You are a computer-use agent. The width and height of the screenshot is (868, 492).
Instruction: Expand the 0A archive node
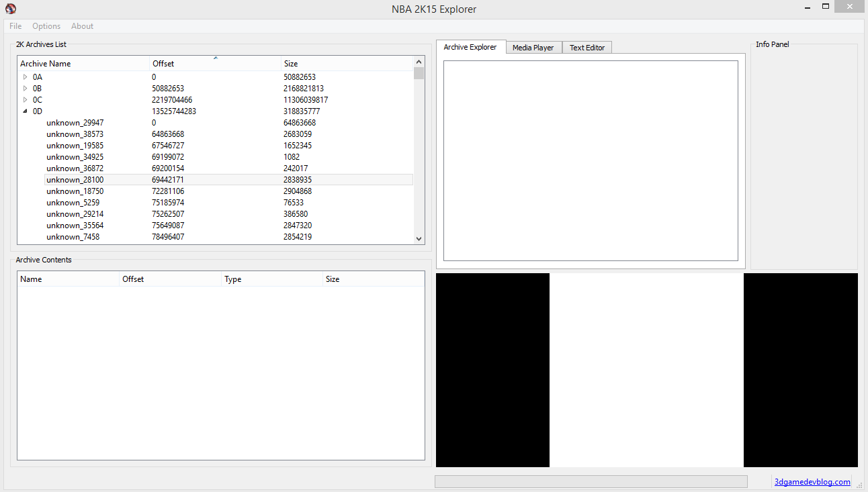[x=26, y=77]
